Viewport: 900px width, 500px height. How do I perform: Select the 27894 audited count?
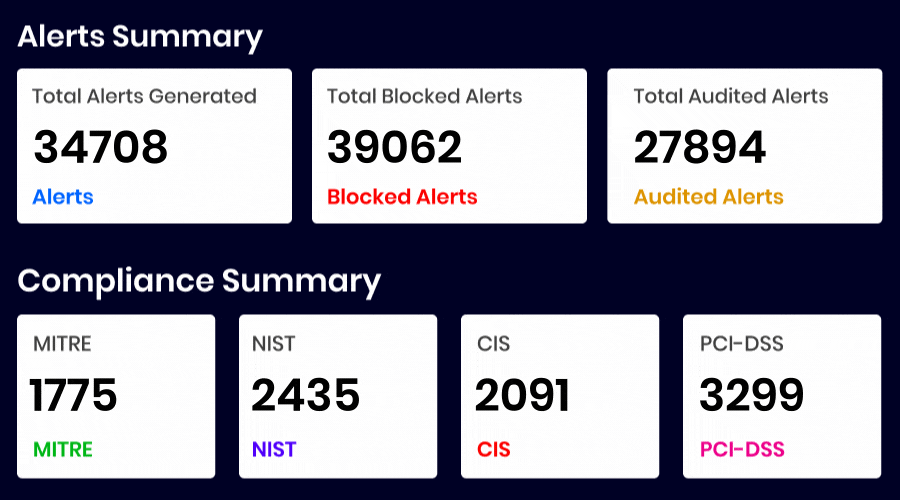[x=700, y=147]
